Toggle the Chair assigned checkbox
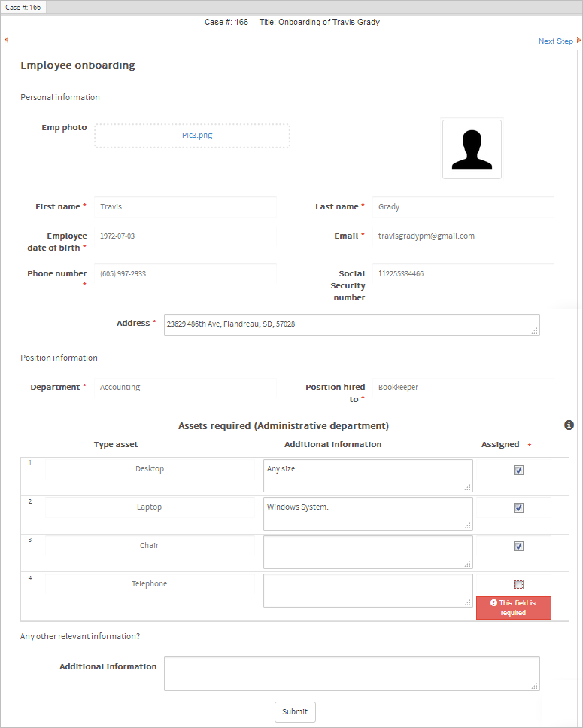583x728 pixels. (518, 547)
